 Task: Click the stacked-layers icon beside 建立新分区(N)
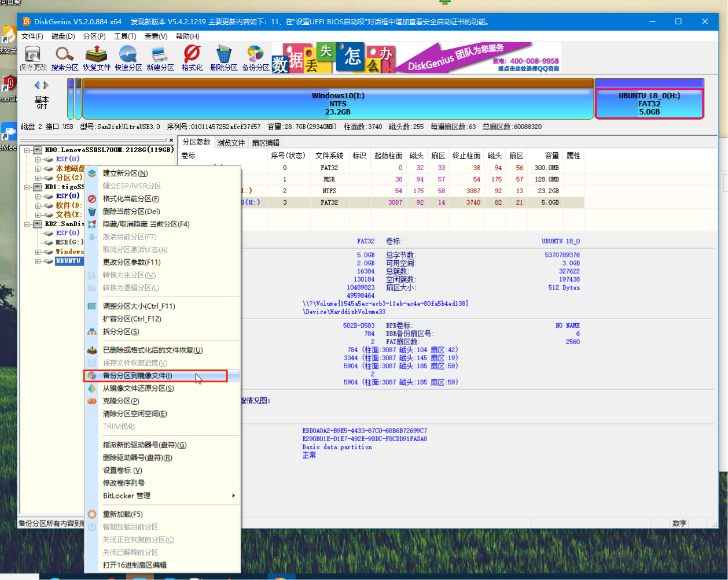pyautogui.click(x=91, y=173)
